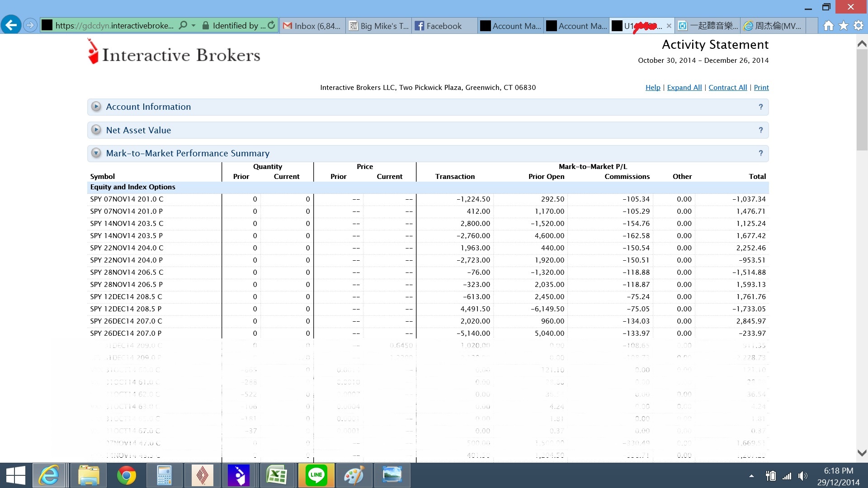Click the Total value -1,037.34
This screenshot has height=488, width=868.
pos(749,199)
